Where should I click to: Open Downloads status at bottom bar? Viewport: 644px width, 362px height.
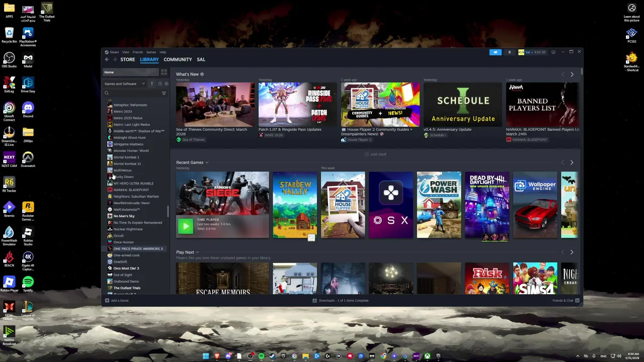point(341,300)
